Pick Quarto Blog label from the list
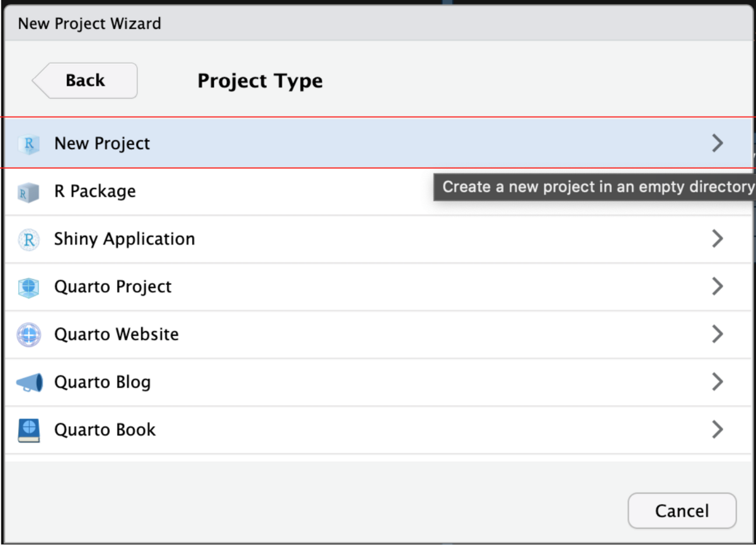This screenshot has height=545, width=756. (x=102, y=382)
